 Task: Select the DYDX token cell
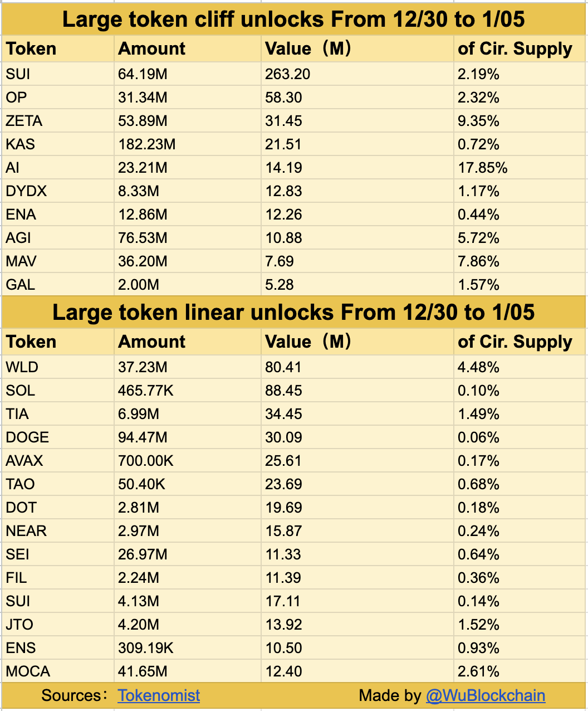[x=27, y=191]
